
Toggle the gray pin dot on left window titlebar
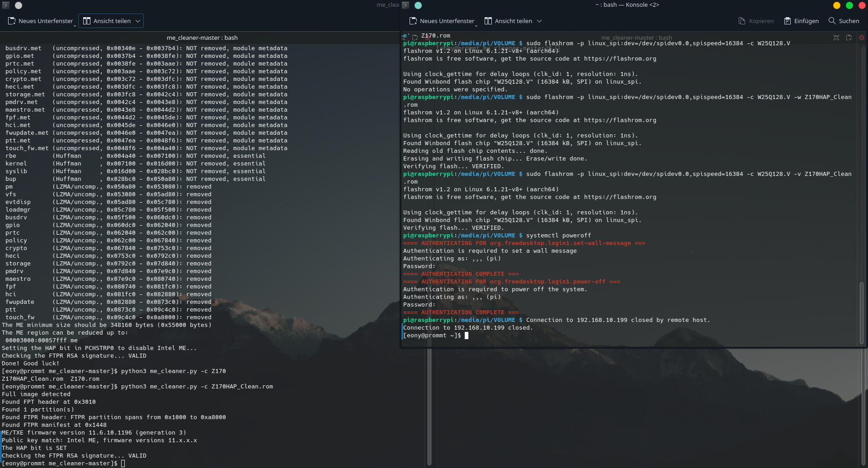(19, 5)
